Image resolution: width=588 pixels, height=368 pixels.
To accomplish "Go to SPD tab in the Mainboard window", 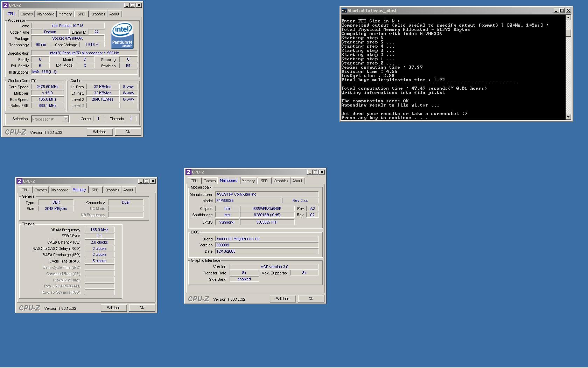I will 264,181.
